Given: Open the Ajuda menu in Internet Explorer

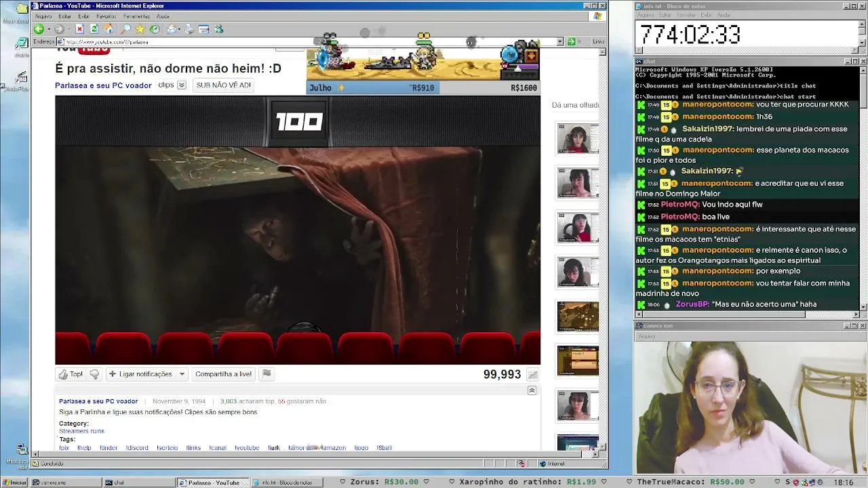Looking at the screenshot, I should (163, 16).
